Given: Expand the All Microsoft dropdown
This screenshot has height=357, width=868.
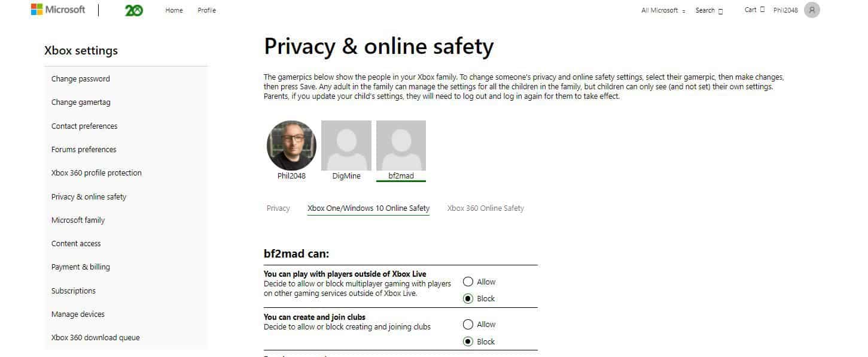Looking at the screenshot, I should [x=663, y=10].
